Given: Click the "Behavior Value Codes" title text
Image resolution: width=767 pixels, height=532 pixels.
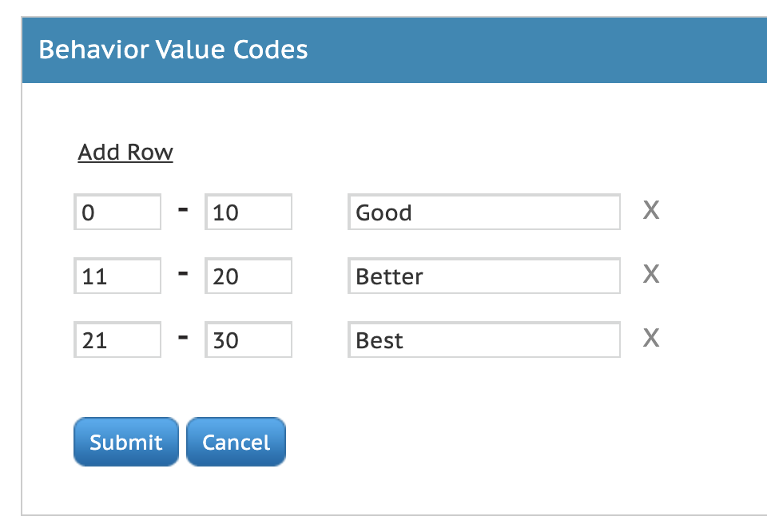Looking at the screenshot, I should point(173,50).
